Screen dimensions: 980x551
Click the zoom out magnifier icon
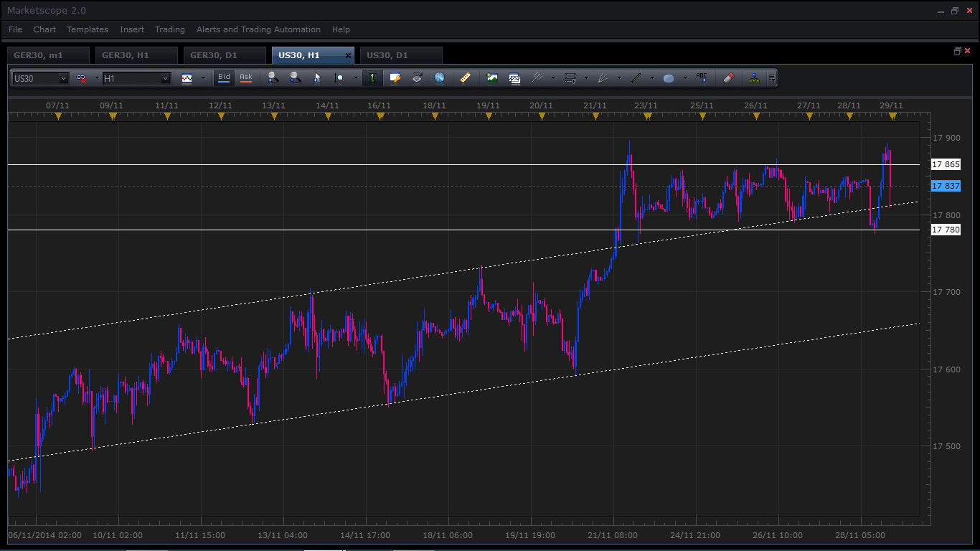point(295,77)
